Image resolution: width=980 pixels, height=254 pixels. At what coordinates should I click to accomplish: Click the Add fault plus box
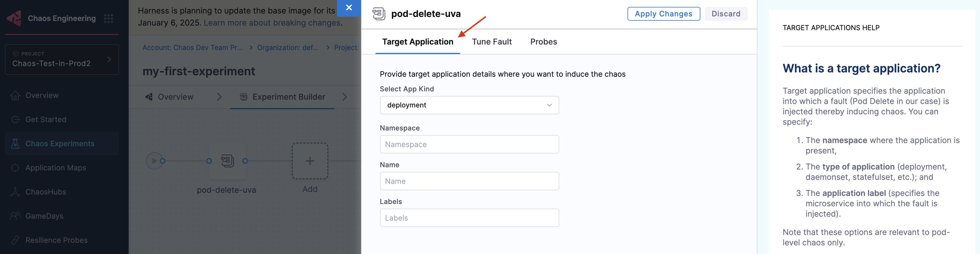click(x=310, y=161)
